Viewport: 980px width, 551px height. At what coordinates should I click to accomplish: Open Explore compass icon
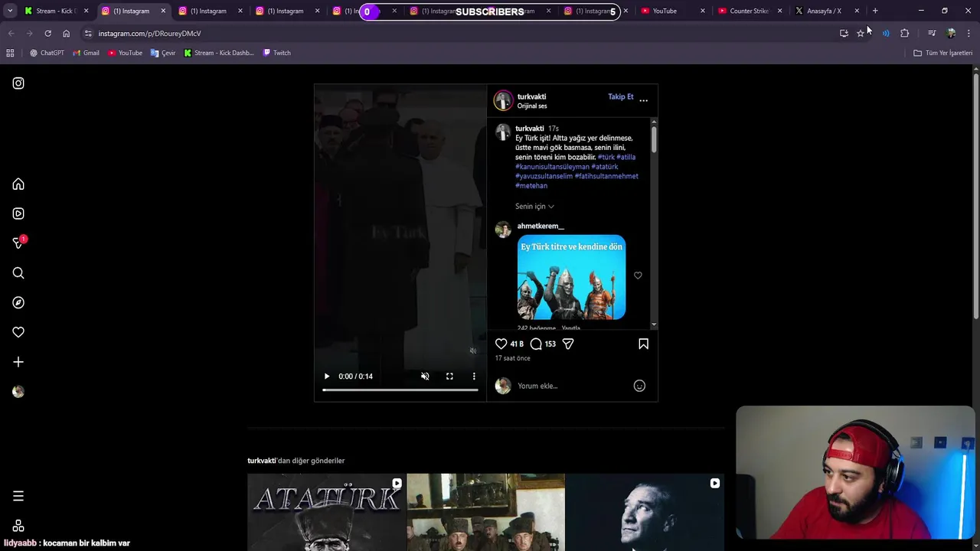(x=18, y=303)
